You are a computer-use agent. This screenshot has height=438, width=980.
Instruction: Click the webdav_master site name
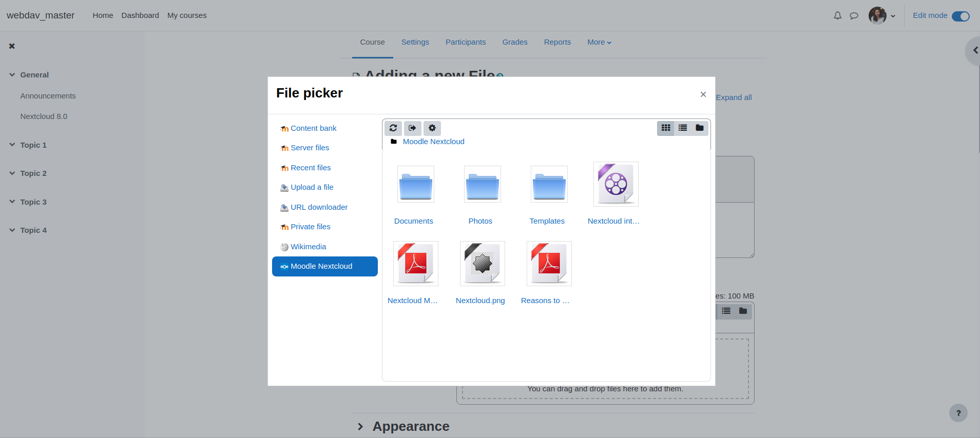(x=41, y=15)
